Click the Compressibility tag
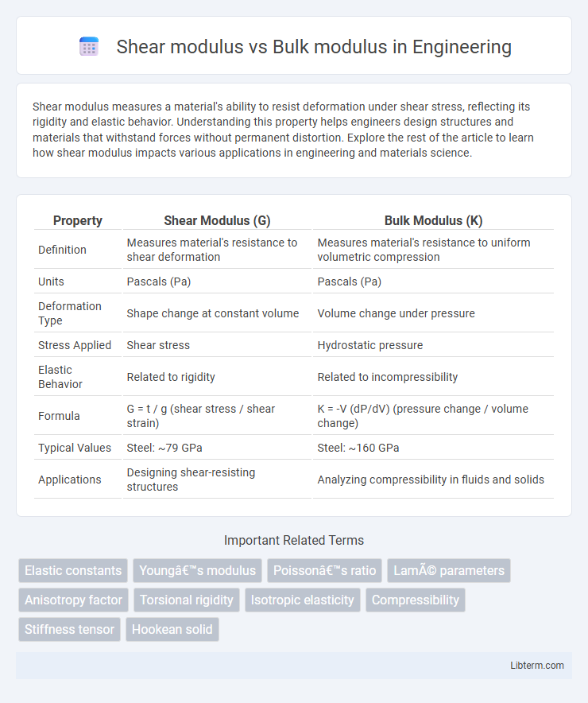This screenshot has height=703, width=588. 416,600
